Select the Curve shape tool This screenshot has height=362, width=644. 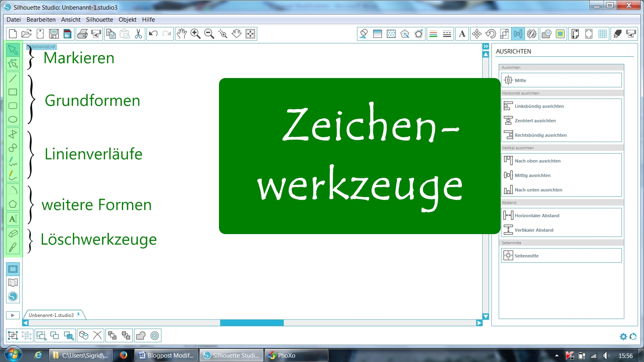coord(13,148)
